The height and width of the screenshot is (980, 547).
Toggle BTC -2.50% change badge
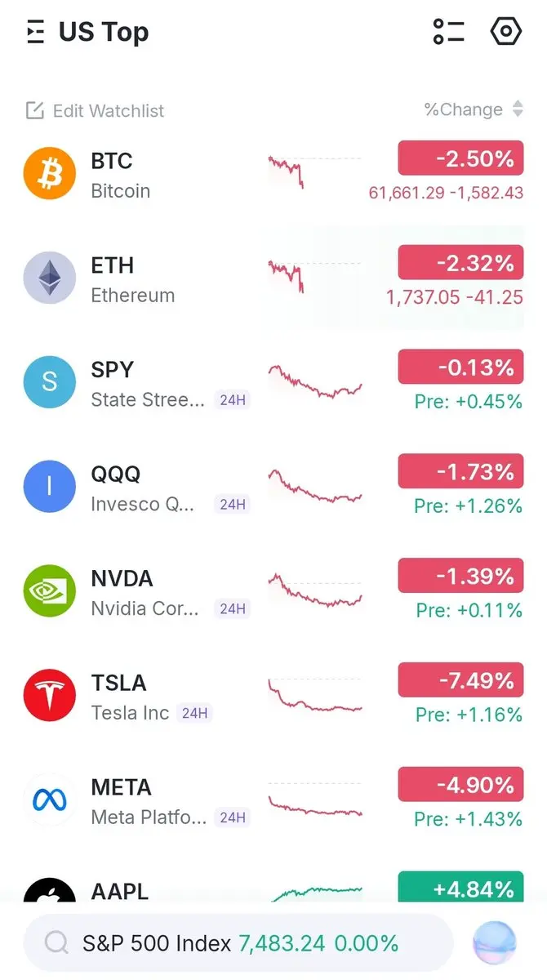coord(460,158)
